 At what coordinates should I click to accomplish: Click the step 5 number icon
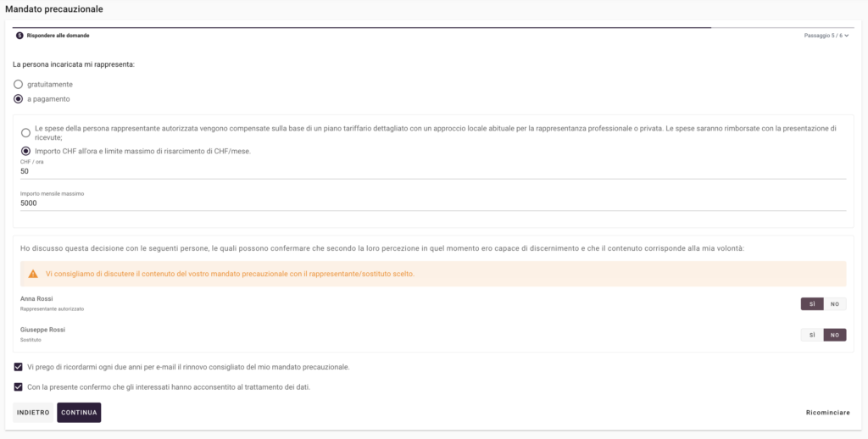pyautogui.click(x=19, y=36)
